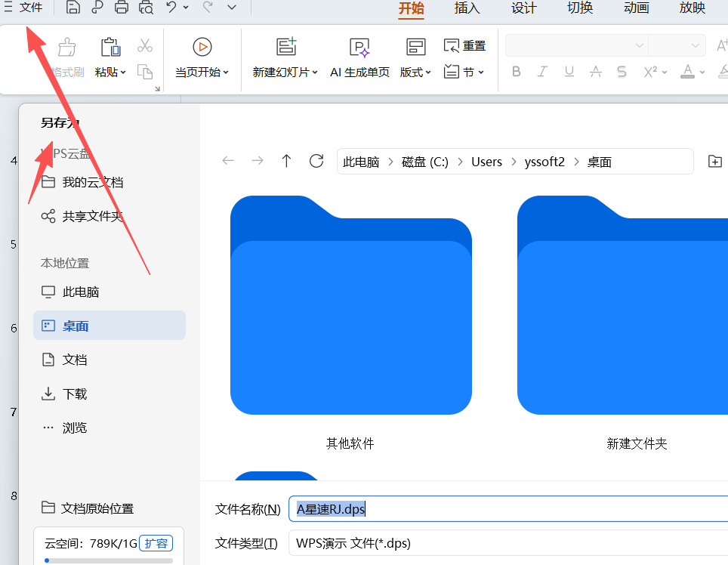Click the 格式刷 format painter icon
This screenshot has width=728, height=565.
(67, 47)
